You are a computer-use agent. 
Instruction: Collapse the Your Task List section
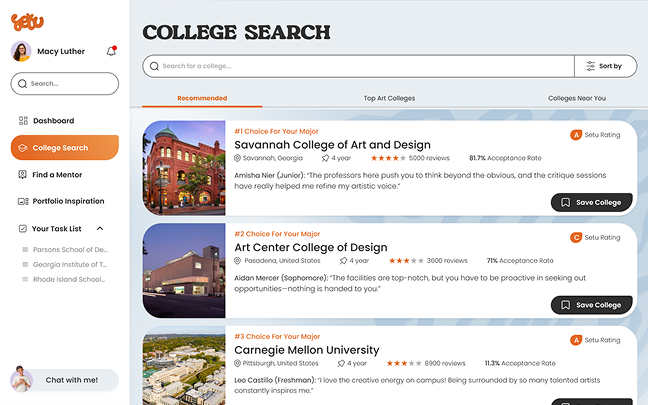(100, 229)
